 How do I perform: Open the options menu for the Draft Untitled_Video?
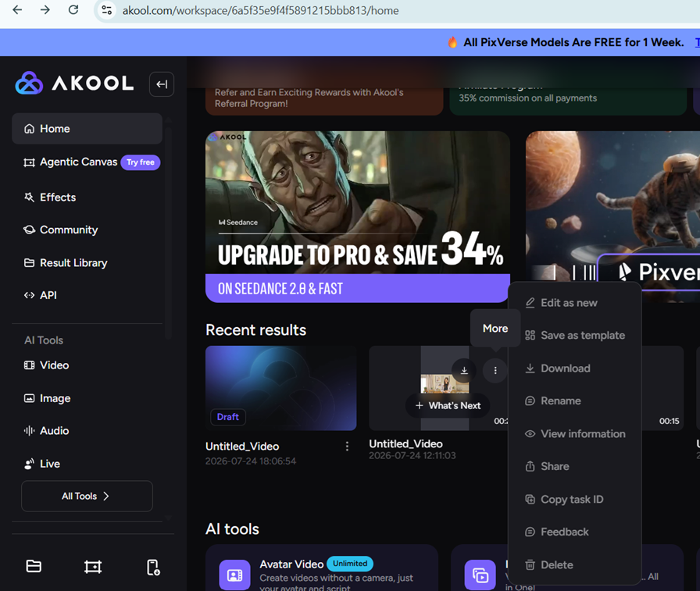click(347, 446)
